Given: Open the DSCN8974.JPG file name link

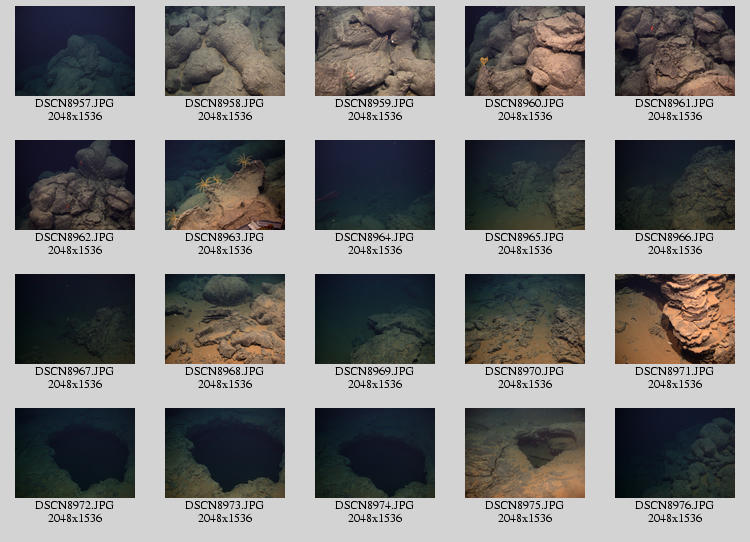Looking at the screenshot, I should point(375,506).
